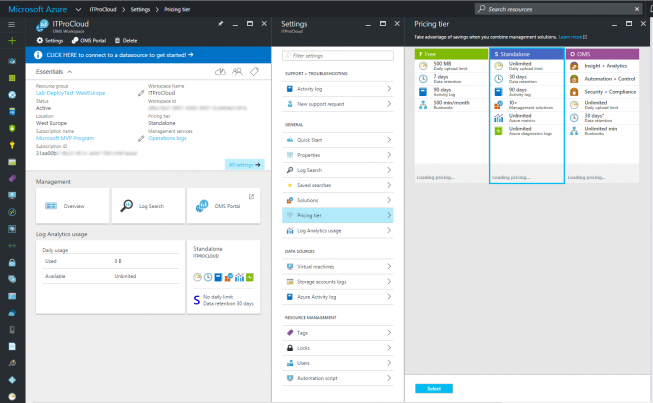
Task: Select the Standalone pricing tier card
Action: pos(527,116)
